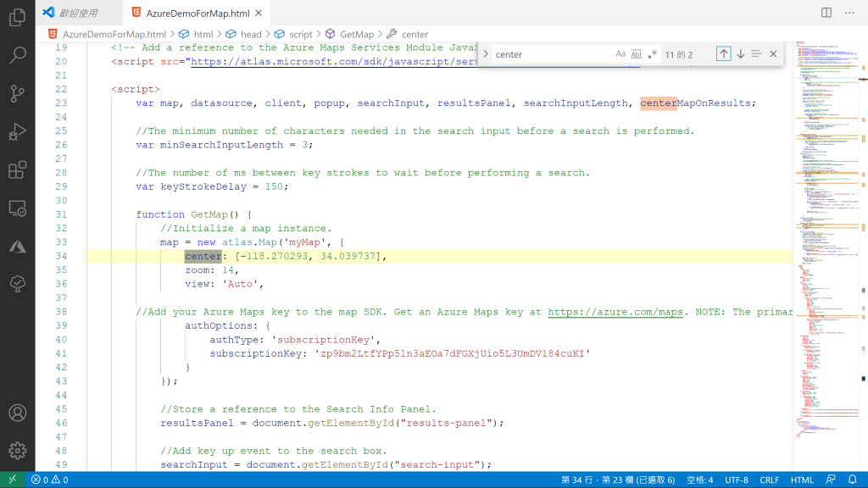Click line number 31 in gutter
Screen dimensions: 868x488
pyautogui.click(x=61, y=214)
